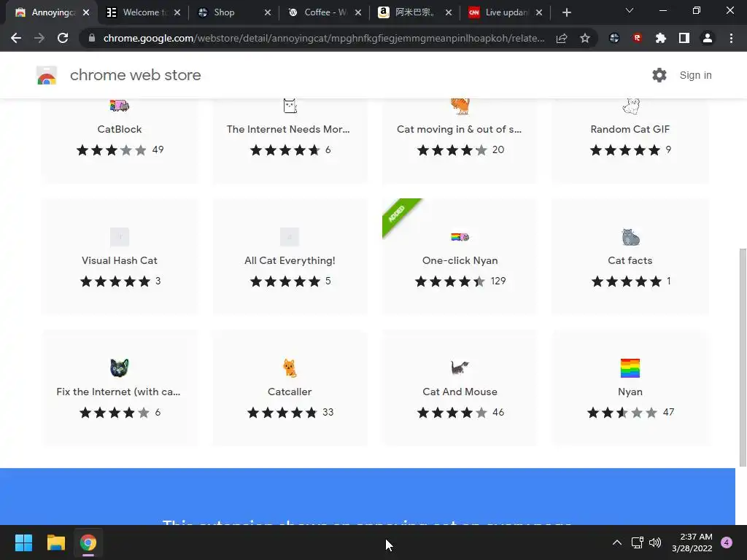Open the Extensions puzzle piece menu
The image size is (747, 560).
pyautogui.click(x=660, y=38)
